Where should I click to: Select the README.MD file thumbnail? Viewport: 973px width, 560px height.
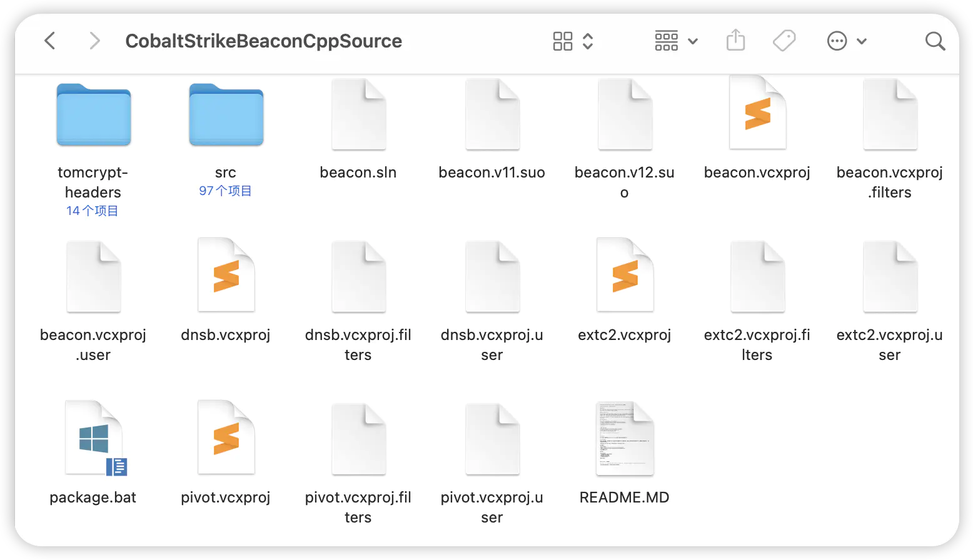pos(624,439)
